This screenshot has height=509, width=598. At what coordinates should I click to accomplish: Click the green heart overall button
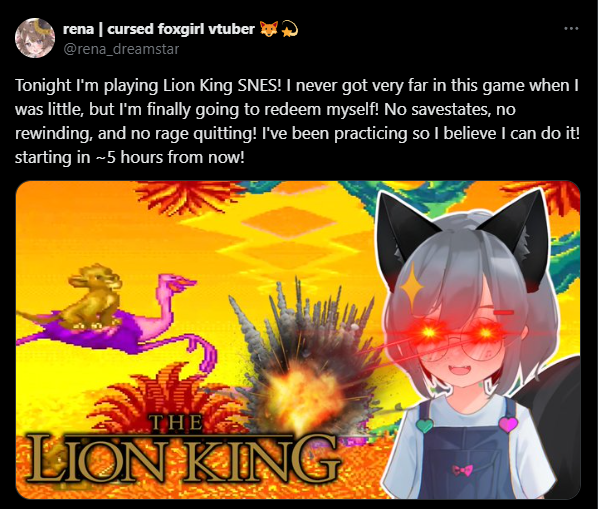424,425
